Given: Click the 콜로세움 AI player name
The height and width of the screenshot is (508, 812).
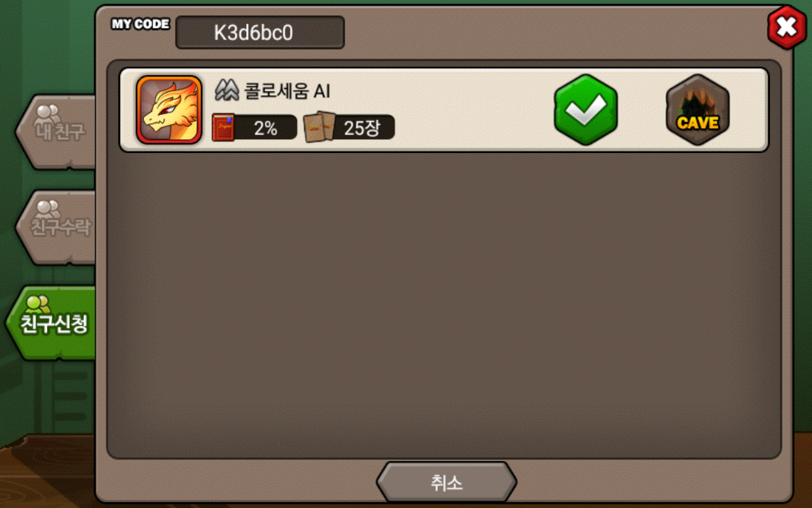Looking at the screenshot, I should coord(287,91).
